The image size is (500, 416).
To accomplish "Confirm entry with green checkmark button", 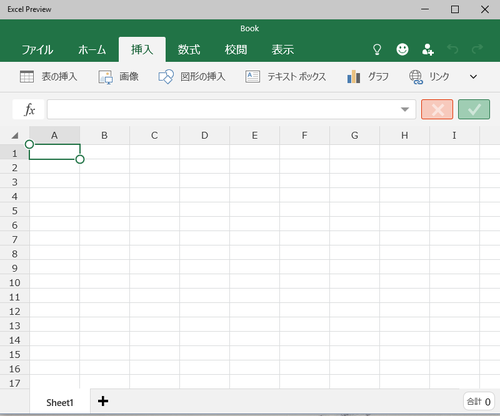I will click(474, 109).
